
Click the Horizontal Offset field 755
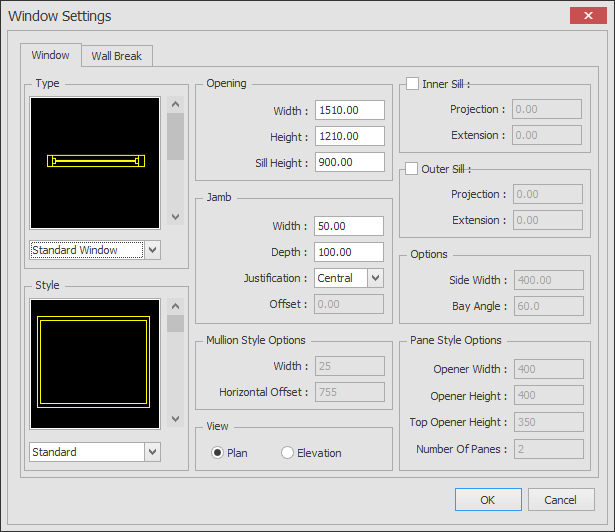(350, 392)
